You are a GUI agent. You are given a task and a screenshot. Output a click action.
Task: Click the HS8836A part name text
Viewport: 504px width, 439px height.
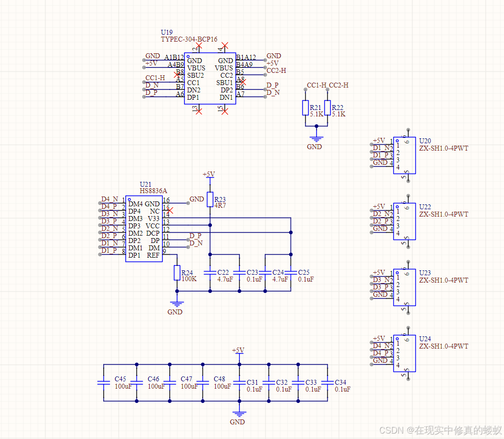[153, 191]
